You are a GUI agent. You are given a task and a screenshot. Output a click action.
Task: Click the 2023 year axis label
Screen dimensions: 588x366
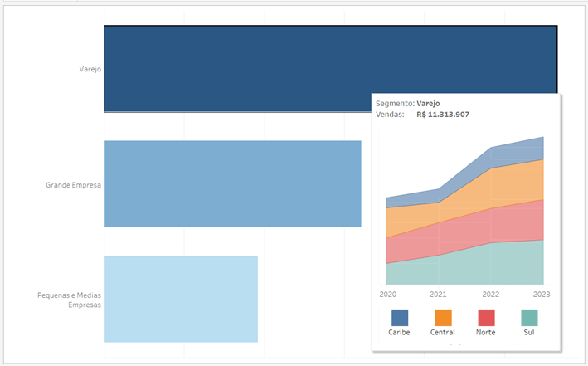tap(542, 295)
